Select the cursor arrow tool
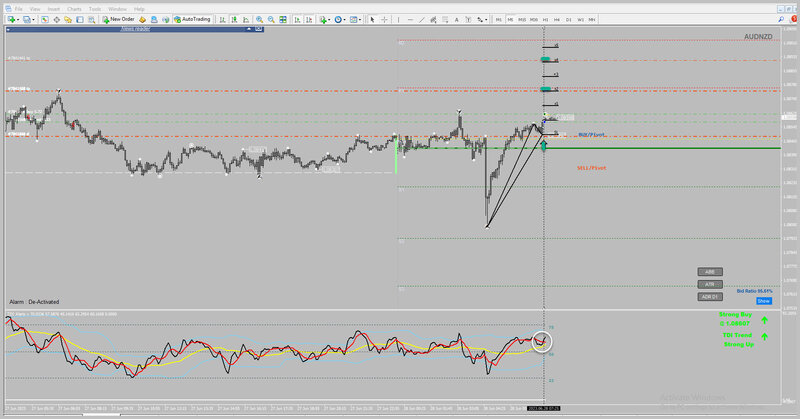 pyautogui.click(x=372, y=19)
